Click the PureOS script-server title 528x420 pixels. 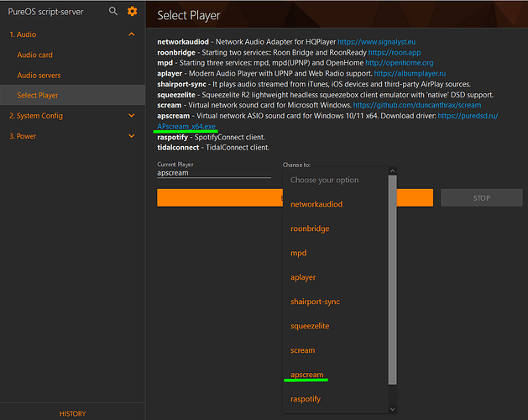pos(45,12)
